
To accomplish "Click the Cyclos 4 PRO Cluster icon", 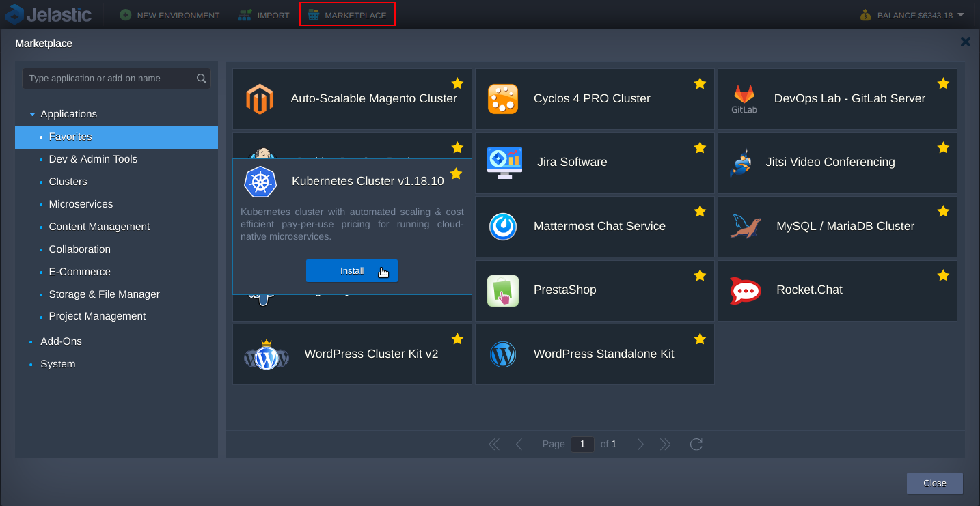I will click(503, 99).
